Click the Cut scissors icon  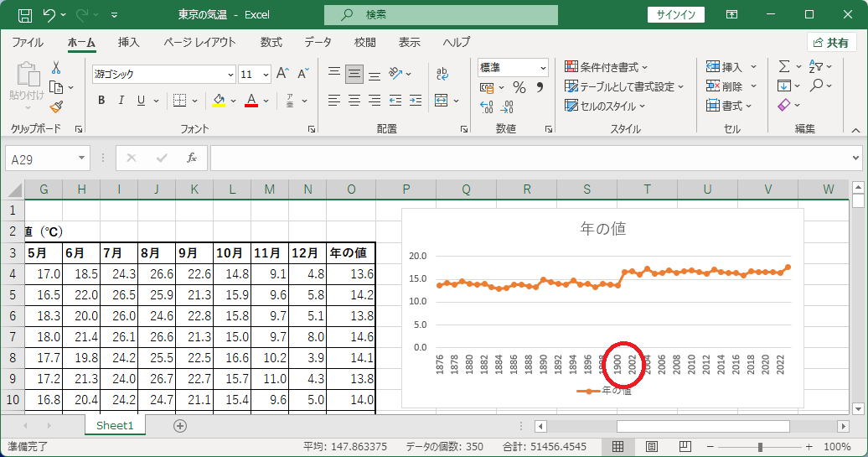coord(56,68)
